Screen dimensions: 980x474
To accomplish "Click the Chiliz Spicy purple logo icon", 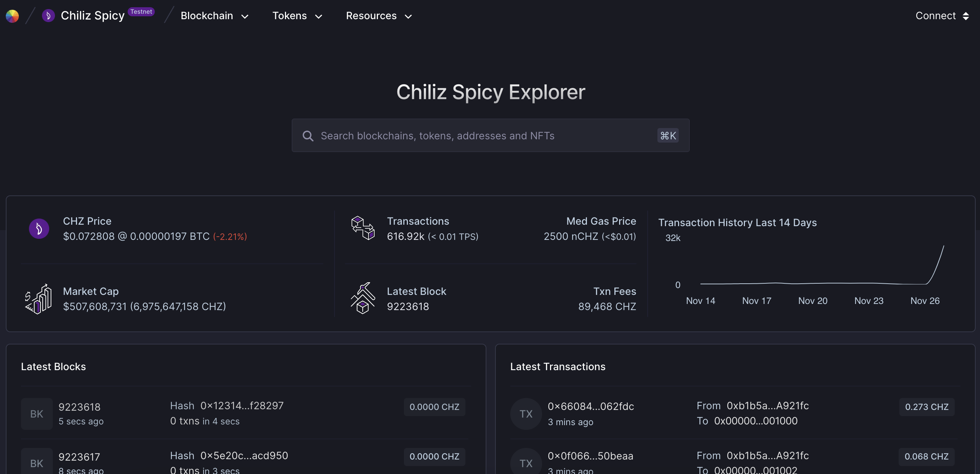I will click(x=48, y=16).
